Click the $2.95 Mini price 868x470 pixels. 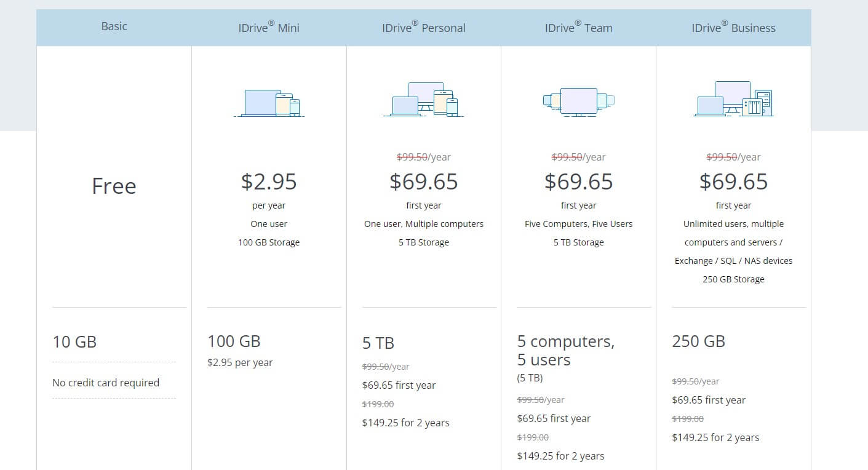pyautogui.click(x=269, y=181)
